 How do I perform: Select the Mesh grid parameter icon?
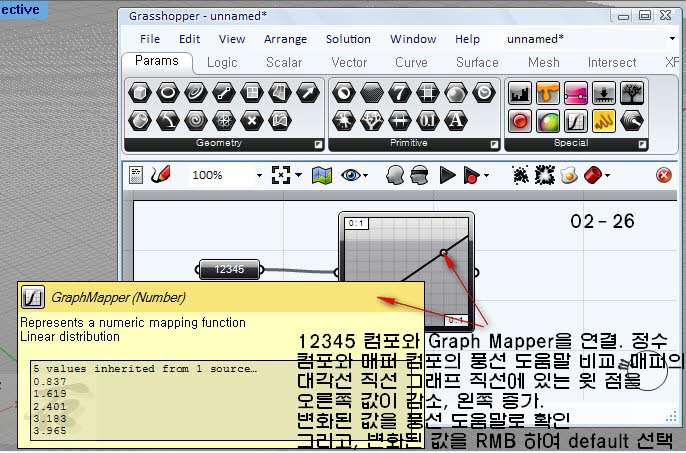[x=224, y=120]
